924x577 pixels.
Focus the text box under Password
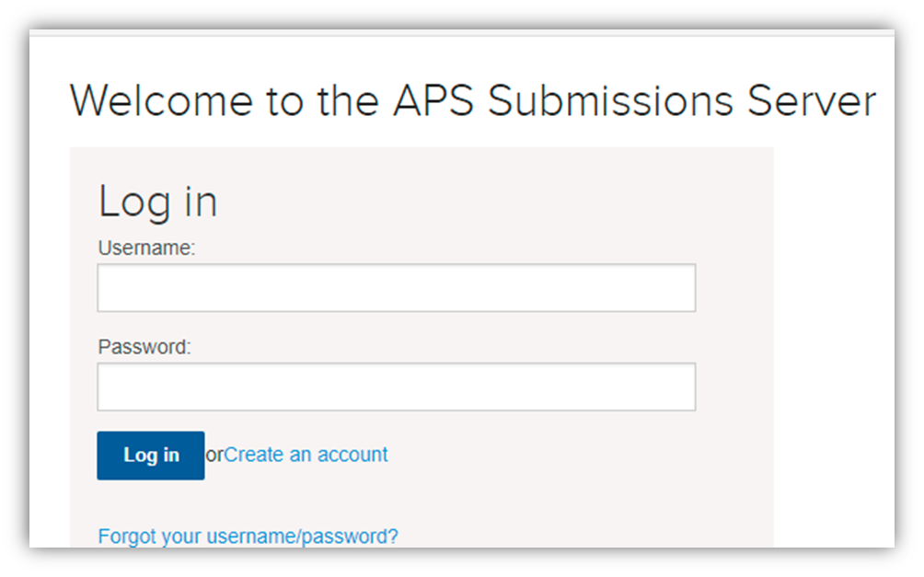click(x=396, y=387)
